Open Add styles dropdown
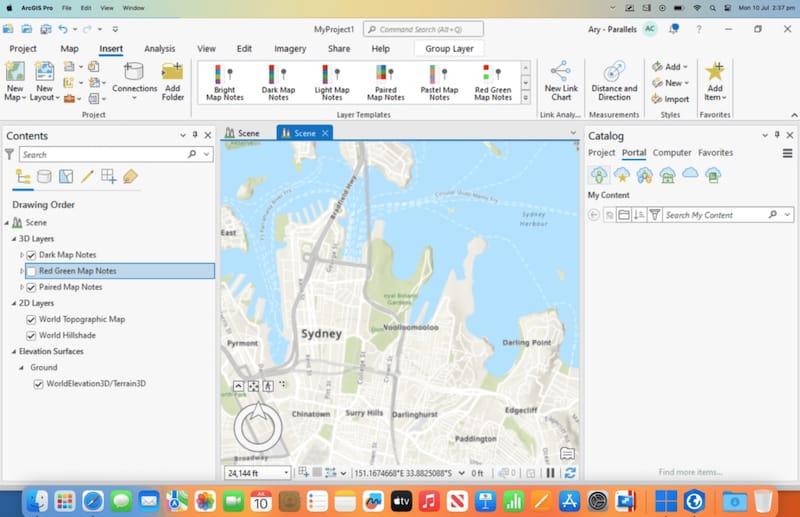Screen dimensions: 800x517 (x=670, y=67)
